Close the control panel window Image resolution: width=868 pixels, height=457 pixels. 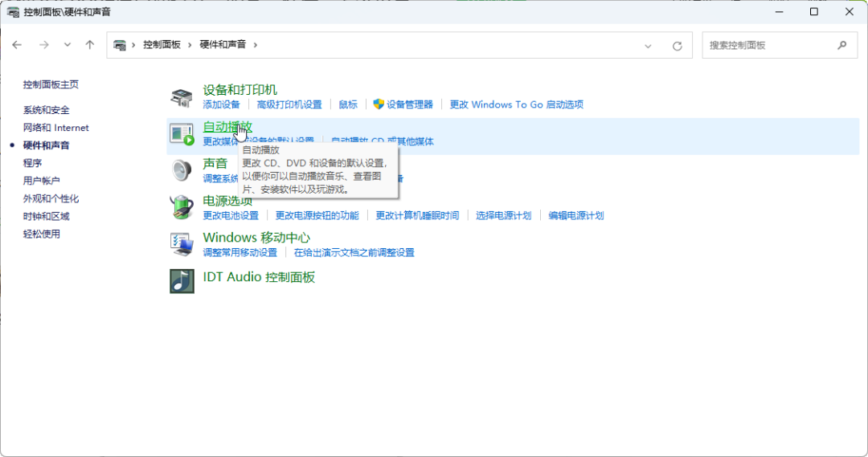point(850,11)
